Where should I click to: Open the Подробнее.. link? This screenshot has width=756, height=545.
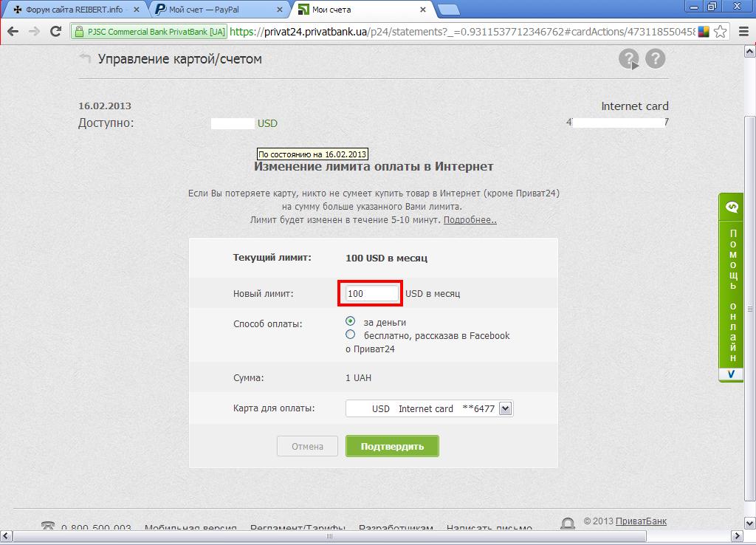click(x=470, y=220)
